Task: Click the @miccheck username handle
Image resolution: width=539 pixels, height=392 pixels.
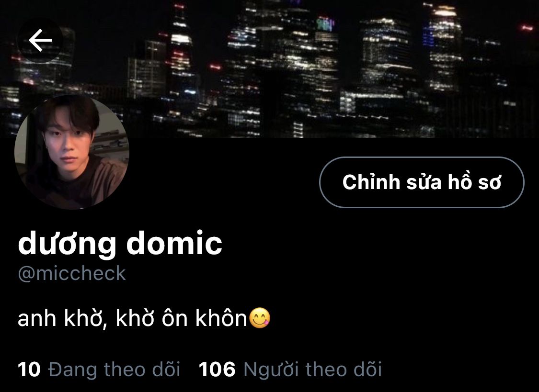Action: (x=72, y=274)
